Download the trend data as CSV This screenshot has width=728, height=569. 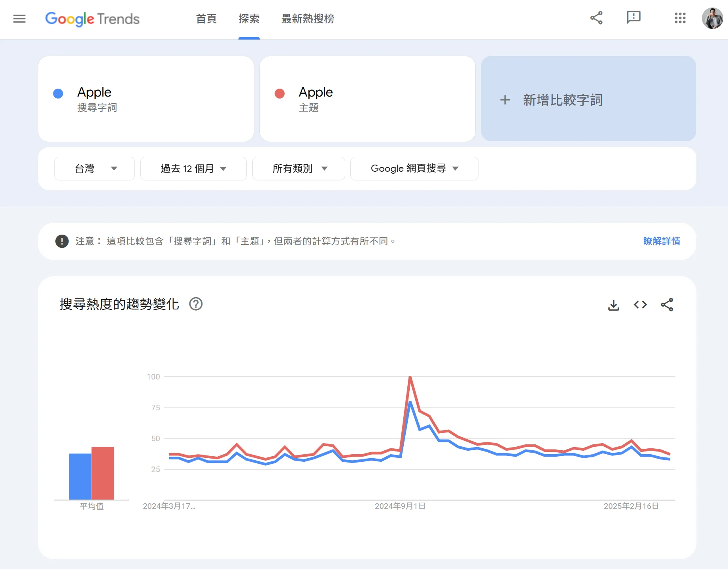click(x=613, y=305)
